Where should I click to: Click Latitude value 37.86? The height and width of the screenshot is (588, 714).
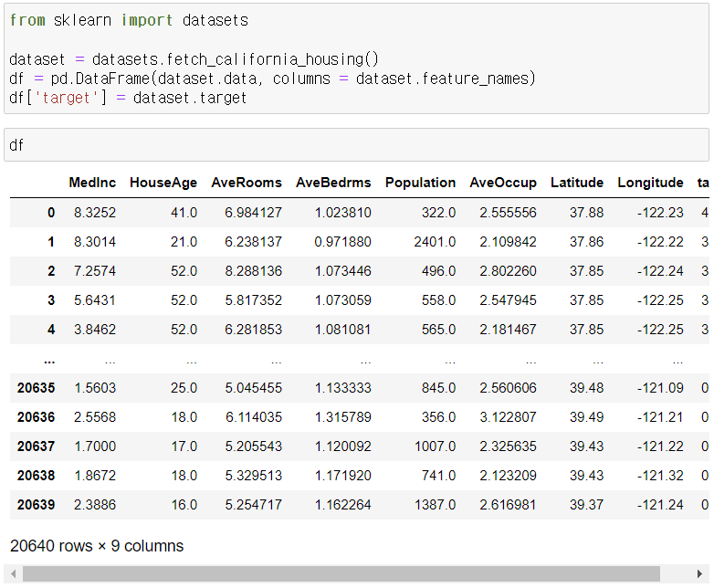(x=586, y=242)
